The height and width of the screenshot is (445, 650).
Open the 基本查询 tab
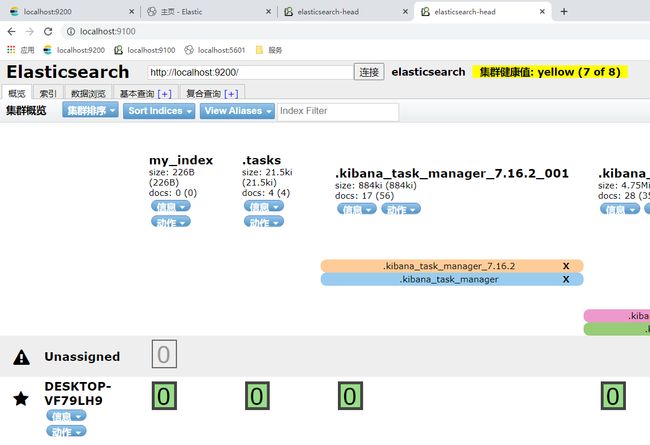137,94
